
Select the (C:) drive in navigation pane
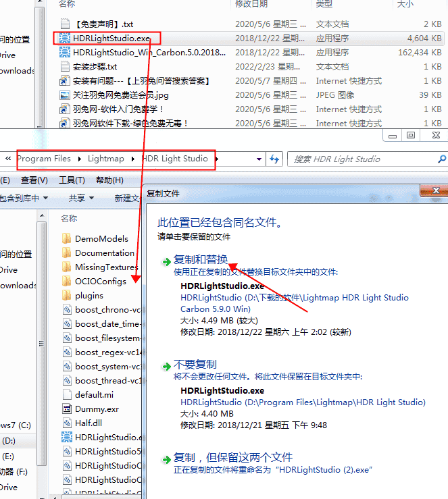[x=16, y=425]
